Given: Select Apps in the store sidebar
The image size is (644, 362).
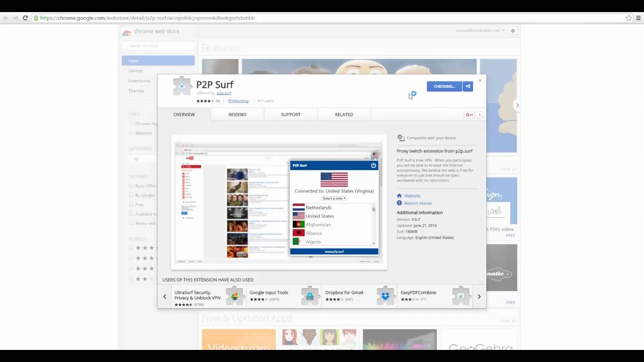Looking at the screenshot, I should click(x=158, y=60).
